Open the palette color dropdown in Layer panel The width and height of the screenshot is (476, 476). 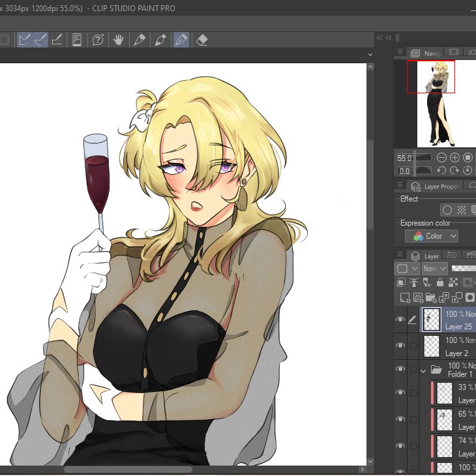[x=407, y=269]
